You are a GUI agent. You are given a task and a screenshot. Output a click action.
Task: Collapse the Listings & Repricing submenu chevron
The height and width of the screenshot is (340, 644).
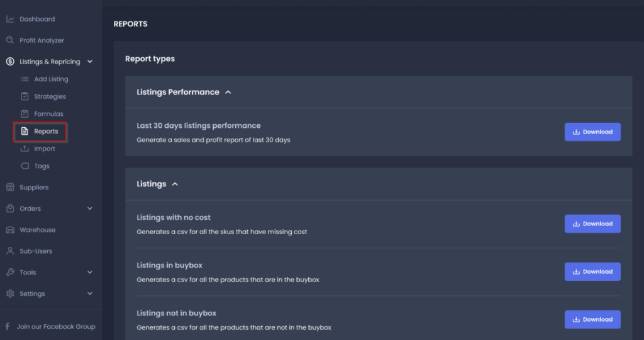(90, 62)
